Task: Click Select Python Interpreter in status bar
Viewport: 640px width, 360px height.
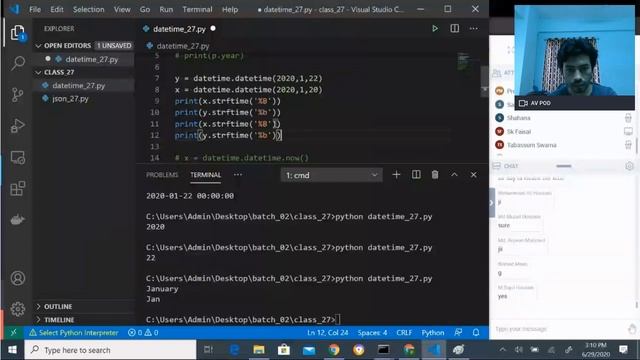Action: click(74, 333)
